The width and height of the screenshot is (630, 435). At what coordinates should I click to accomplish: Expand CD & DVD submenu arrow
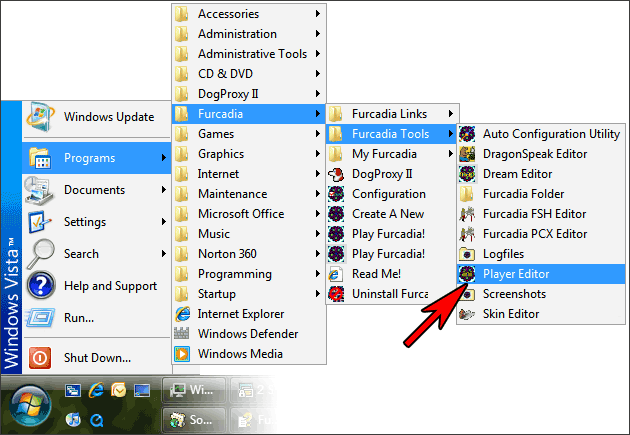click(x=317, y=74)
